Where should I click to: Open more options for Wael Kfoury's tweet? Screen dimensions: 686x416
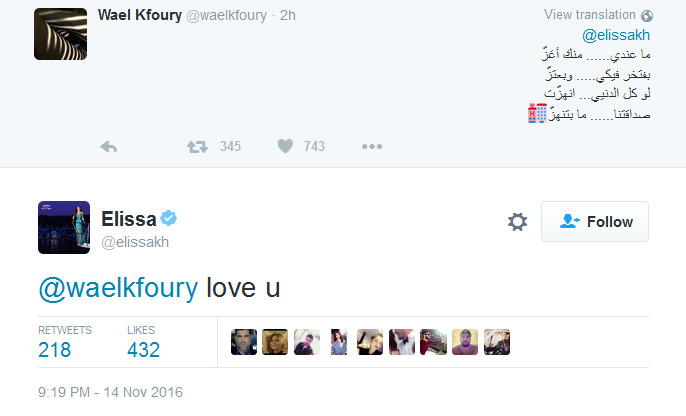(372, 146)
